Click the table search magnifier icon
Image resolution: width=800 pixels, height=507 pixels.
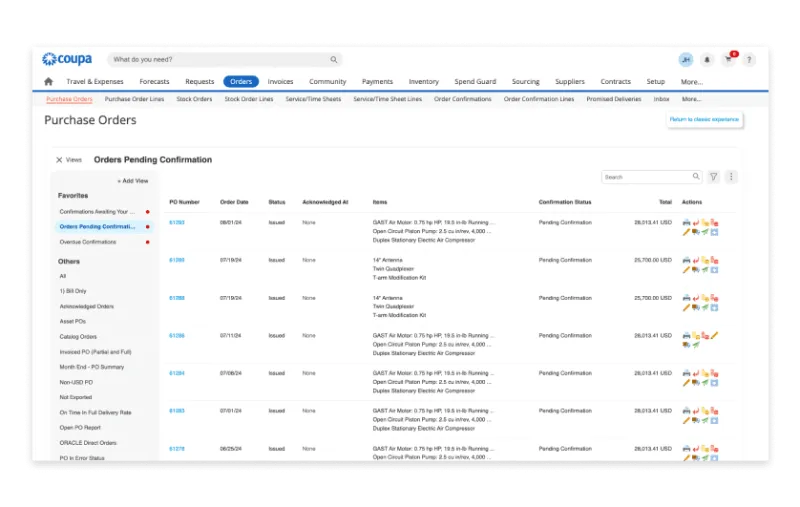[x=696, y=176]
